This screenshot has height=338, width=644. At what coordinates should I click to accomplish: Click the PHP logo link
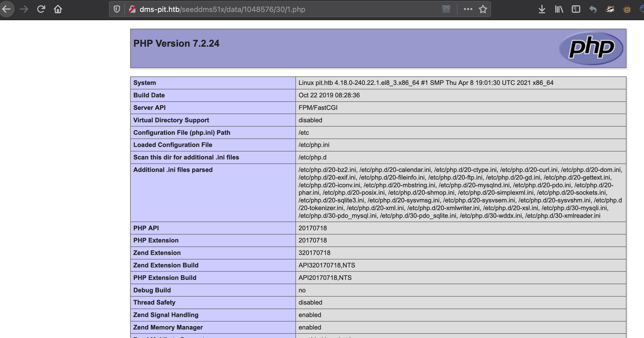(591, 48)
